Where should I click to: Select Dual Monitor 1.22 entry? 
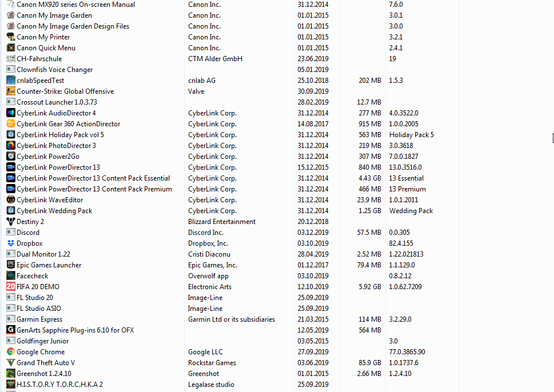click(x=43, y=254)
